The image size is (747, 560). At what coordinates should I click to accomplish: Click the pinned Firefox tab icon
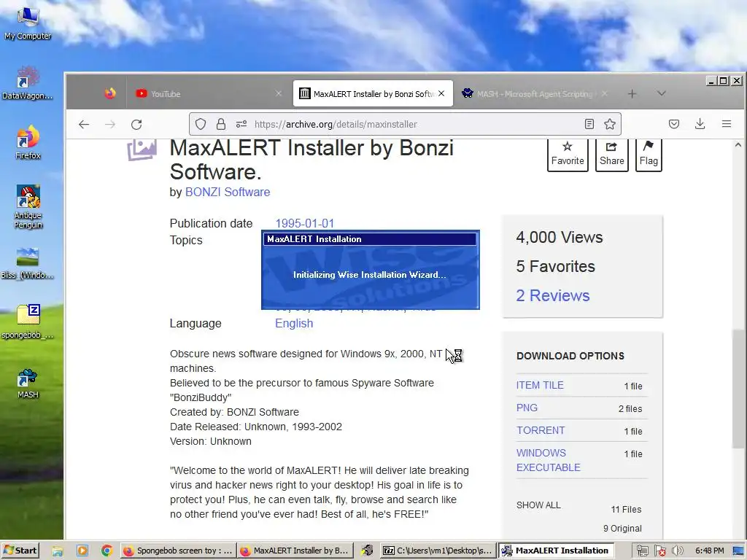110,94
